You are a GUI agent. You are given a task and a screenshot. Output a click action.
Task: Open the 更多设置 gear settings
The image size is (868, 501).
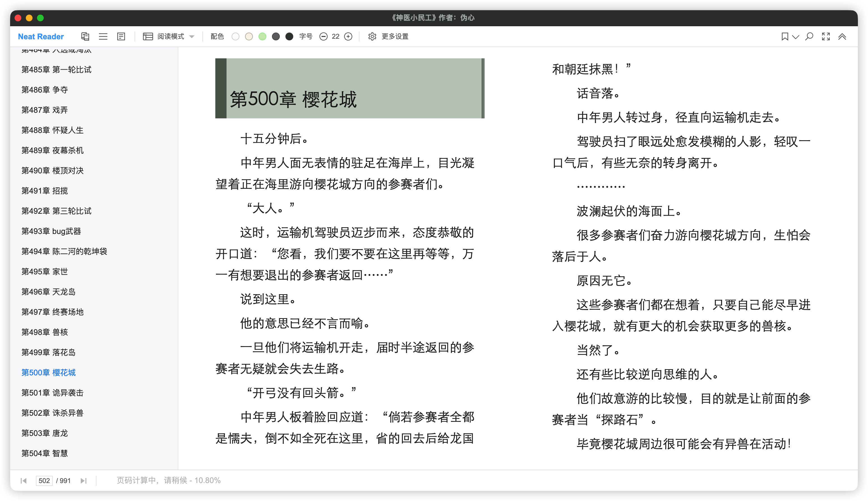tap(388, 36)
